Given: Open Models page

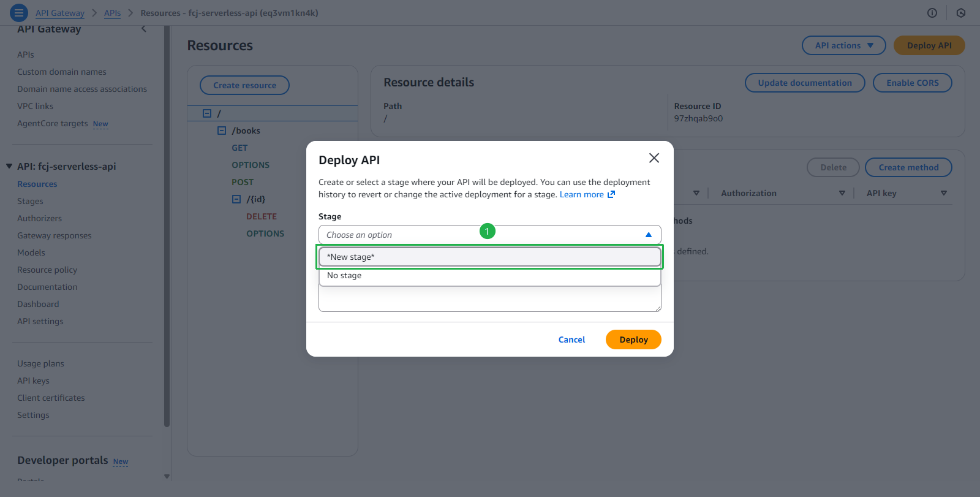Looking at the screenshot, I should (31, 252).
